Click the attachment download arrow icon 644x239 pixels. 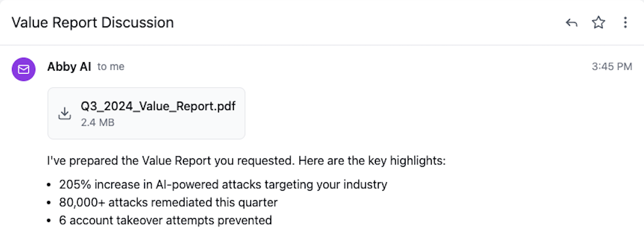[64, 114]
